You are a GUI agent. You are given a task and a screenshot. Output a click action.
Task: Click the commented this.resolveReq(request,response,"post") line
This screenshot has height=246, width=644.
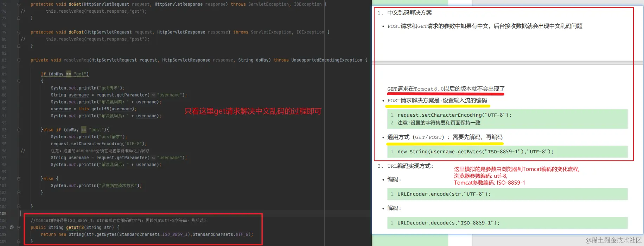click(x=97, y=39)
